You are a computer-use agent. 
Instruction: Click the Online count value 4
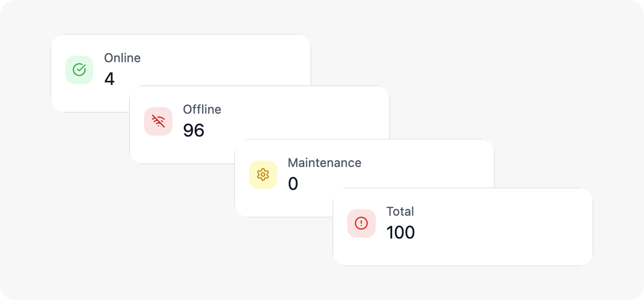(x=109, y=79)
